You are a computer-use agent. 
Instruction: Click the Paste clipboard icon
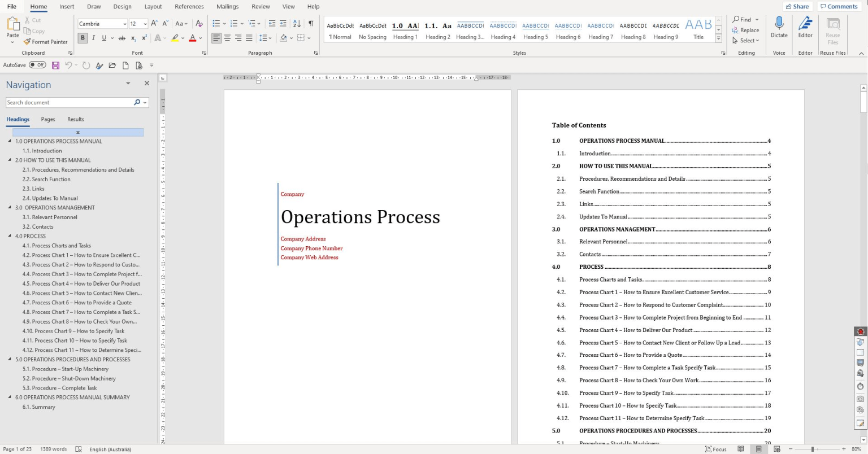click(12, 24)
